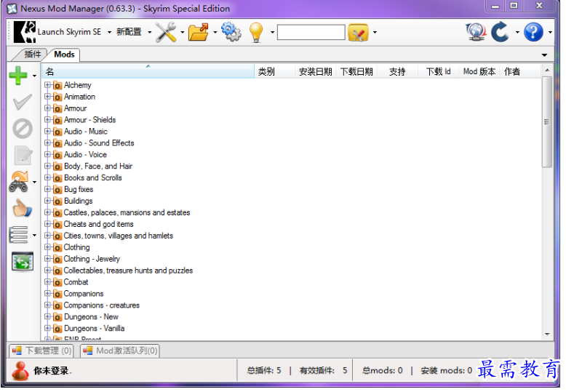Click the mod list scrollbar thumb
The width and height of the screenshot is (566, 392).
pos(547,121)
